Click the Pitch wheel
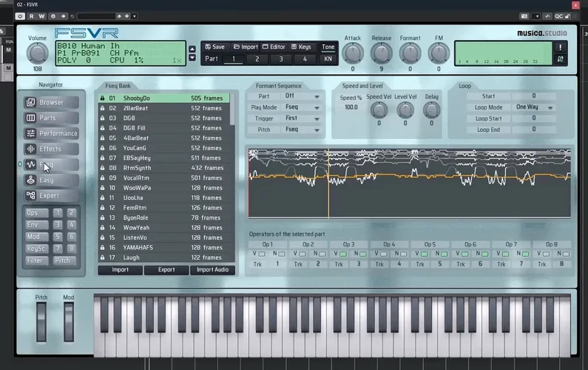Screen dimensions: 588x370 pos(41,322)
